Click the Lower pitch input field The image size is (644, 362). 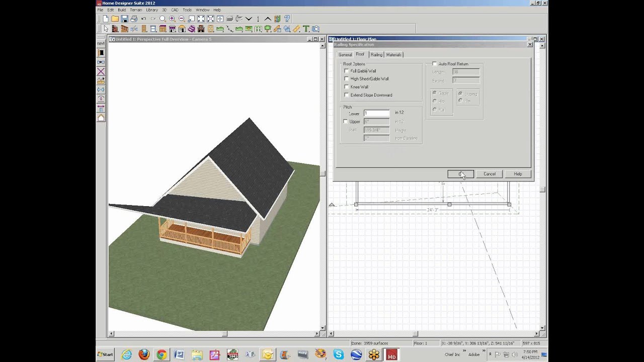(376, 113)
